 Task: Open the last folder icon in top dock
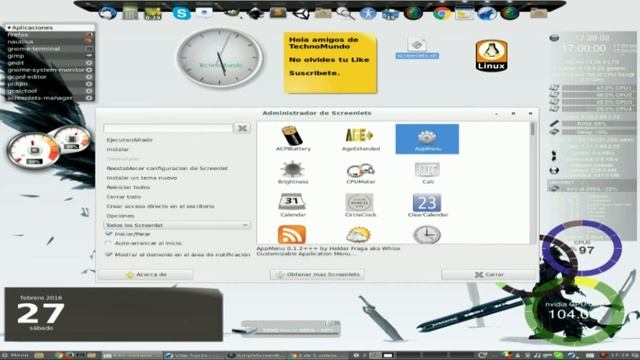(x=538, y=13)
